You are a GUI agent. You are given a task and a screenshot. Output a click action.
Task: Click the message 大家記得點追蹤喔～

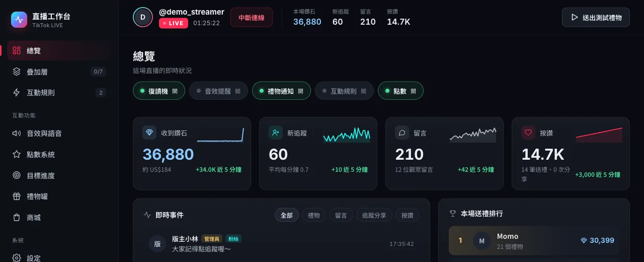click(201, 249)
